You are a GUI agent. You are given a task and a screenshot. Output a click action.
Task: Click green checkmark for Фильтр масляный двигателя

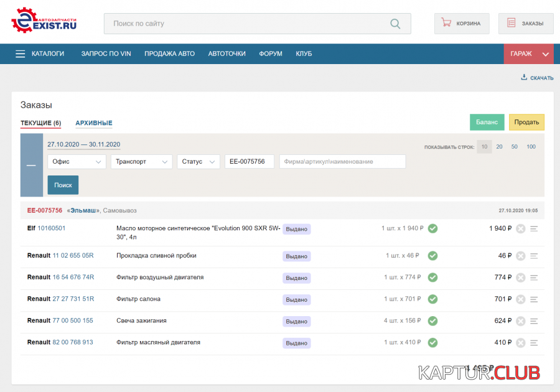click(433, 343)
